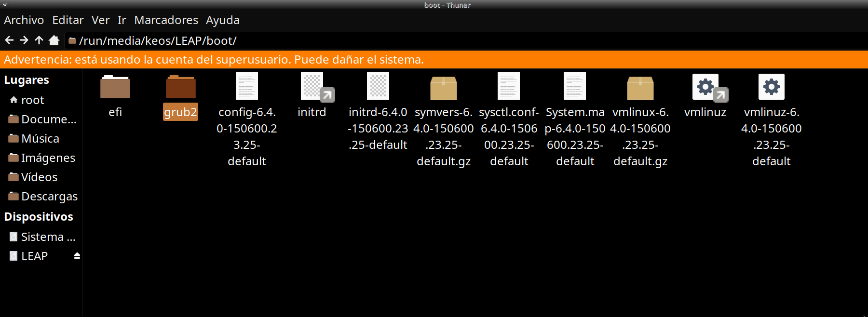Open Descargas in the sidebar

tap(49, 197)
